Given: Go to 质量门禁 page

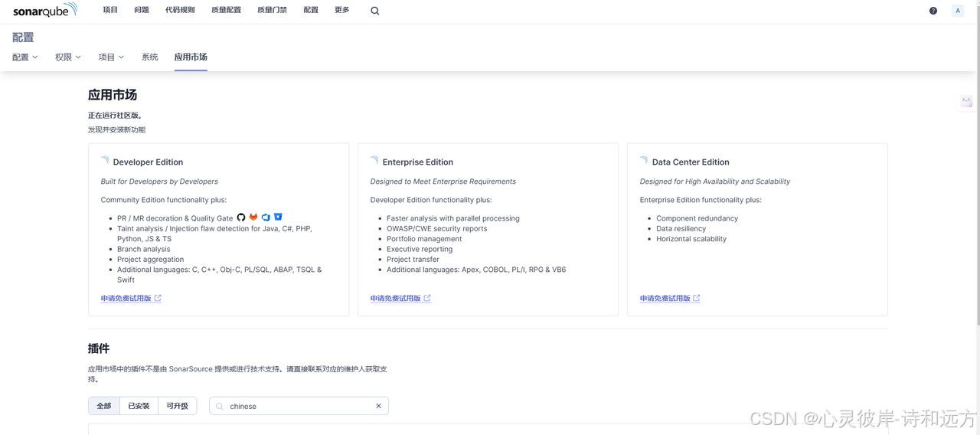Looking at the screenshot, I should click(272, 10).
